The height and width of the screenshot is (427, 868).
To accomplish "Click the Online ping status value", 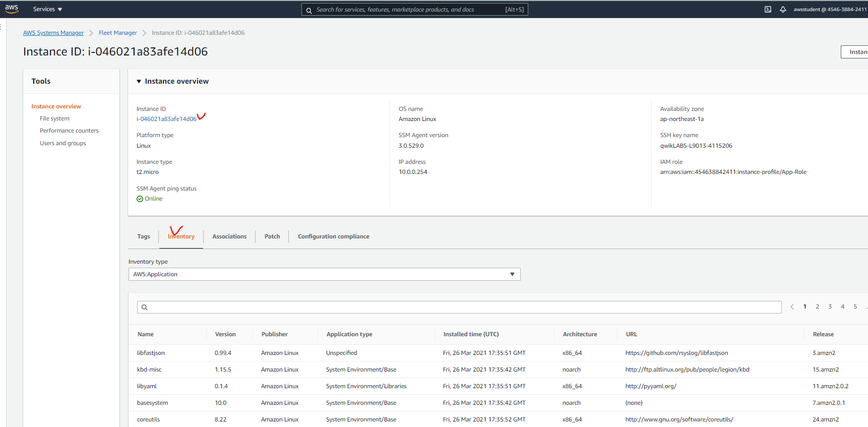I will click(x=150, y=199).
